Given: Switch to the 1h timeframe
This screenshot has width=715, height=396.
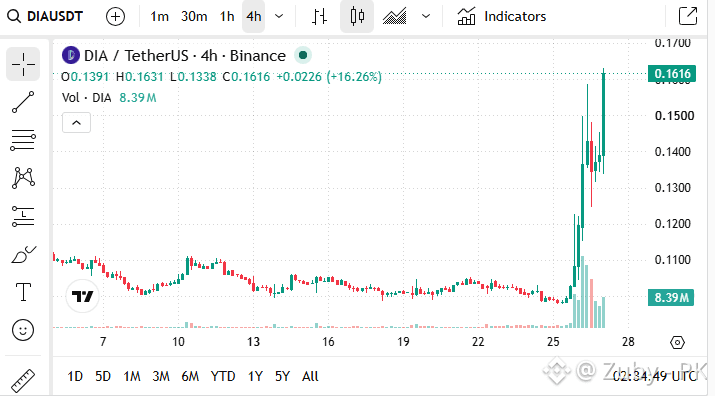Looking at the screenshot, I should click(x=227, y=16).
